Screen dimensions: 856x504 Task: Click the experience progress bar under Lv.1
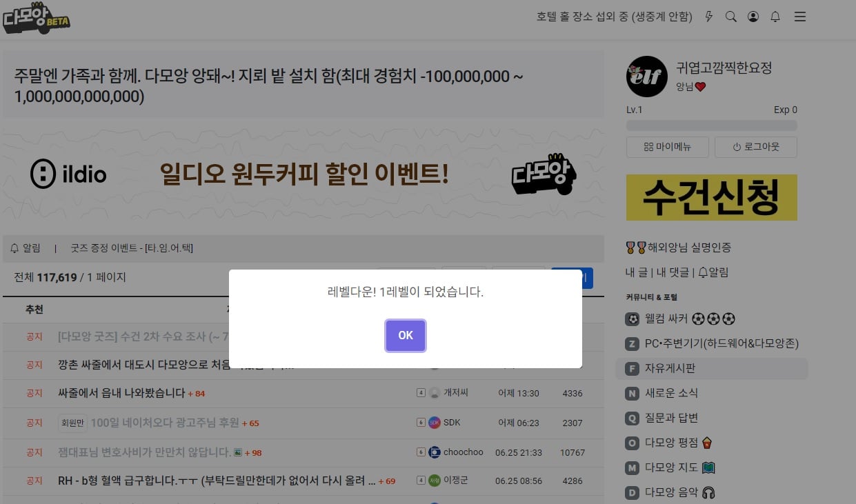712,125
